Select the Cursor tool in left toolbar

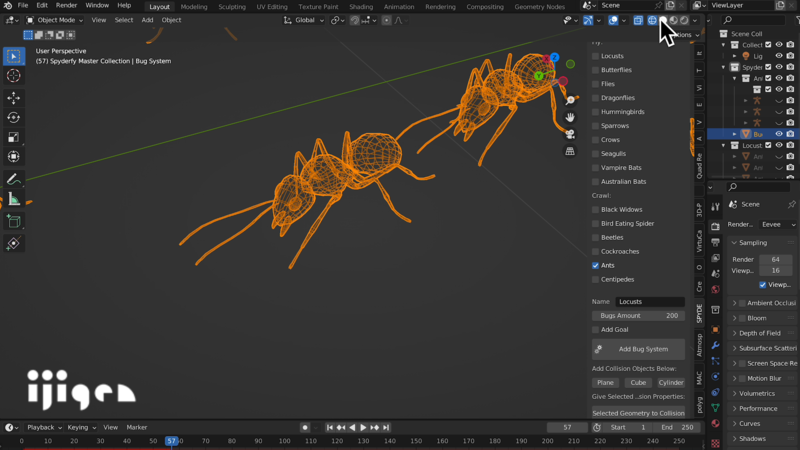pyautogui.click(x=14, y=76)
